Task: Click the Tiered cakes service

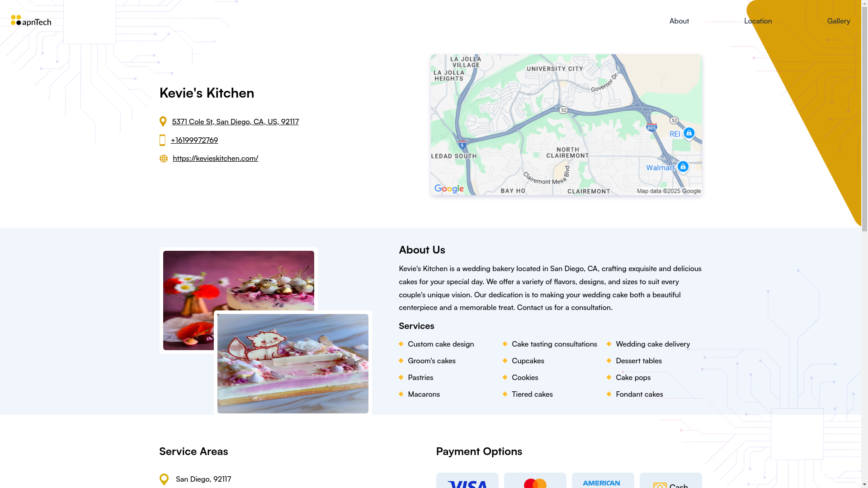Action: (x=532, y=394)
